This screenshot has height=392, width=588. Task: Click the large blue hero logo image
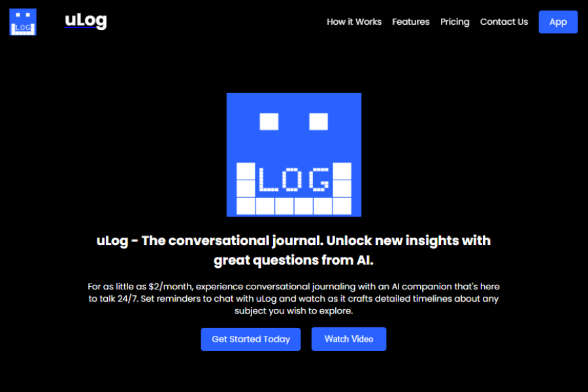tap(294, 155)
